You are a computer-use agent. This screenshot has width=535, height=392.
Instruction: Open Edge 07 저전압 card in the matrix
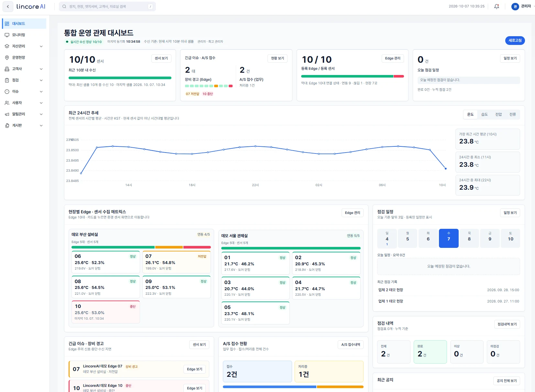(177, 262)
